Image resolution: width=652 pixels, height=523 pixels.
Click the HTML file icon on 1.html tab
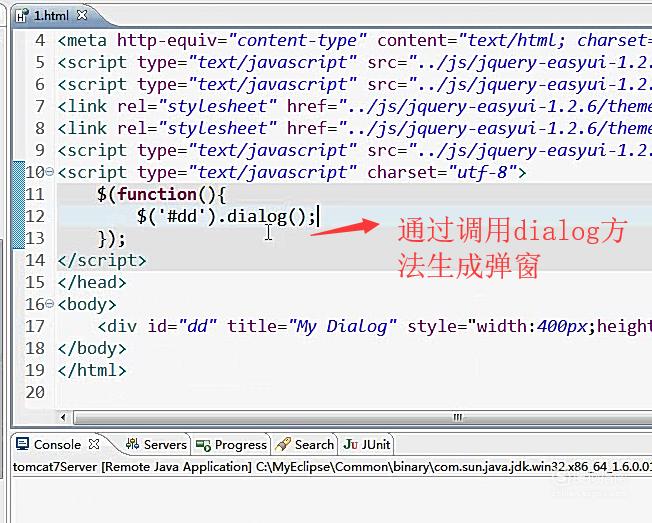click(x=22, y=16)
